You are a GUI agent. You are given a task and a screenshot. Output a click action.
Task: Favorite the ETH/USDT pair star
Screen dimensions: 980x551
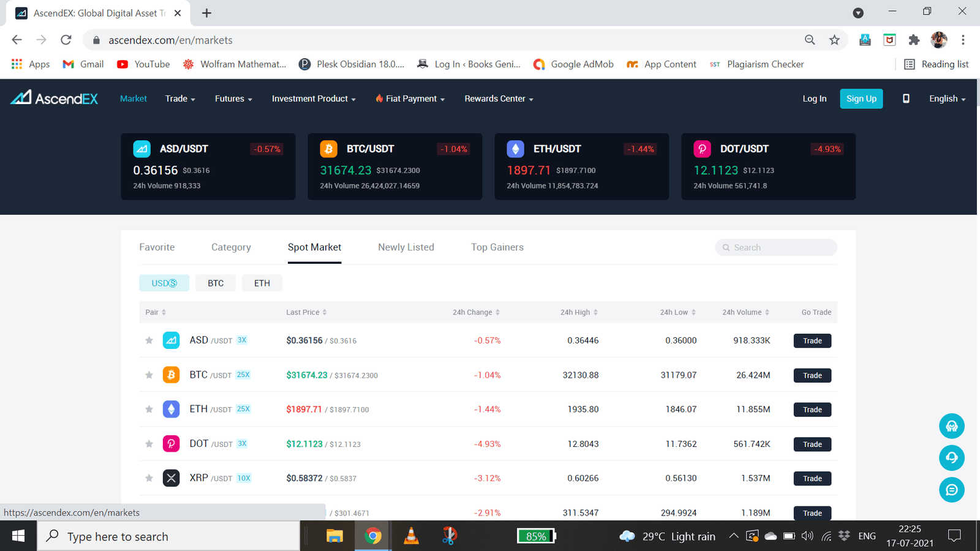[149, 409]
